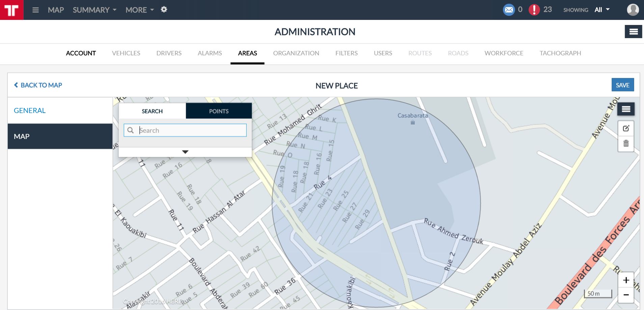Click the red T logo icon
The width and height of the screenshot is (644, 310).
click(x=11, y=10)
